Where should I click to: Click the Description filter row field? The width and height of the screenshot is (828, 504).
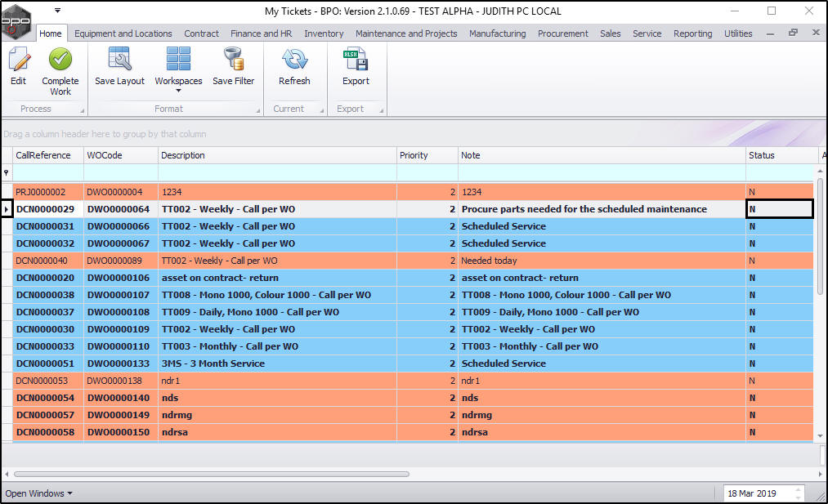[277, 173]
